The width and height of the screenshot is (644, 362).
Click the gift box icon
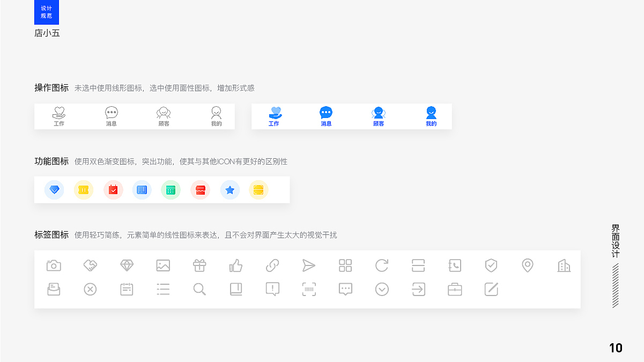point(199,265)
